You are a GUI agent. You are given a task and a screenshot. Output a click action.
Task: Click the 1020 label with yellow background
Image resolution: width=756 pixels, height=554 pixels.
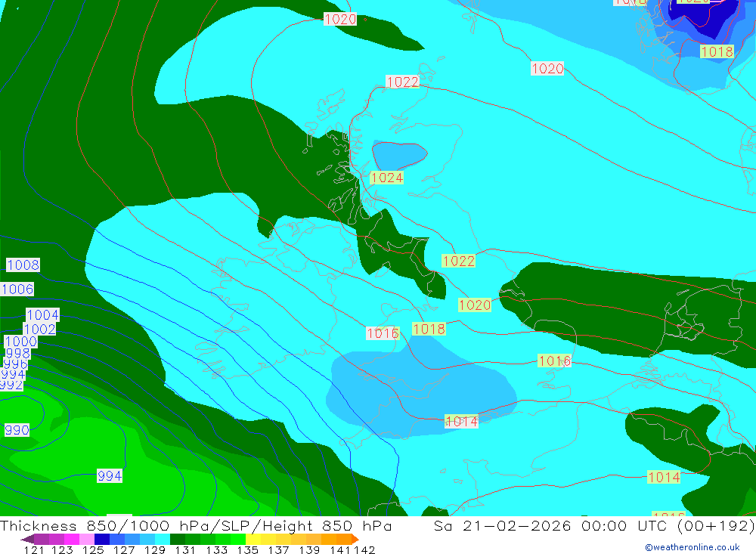(x=475, y=305)
